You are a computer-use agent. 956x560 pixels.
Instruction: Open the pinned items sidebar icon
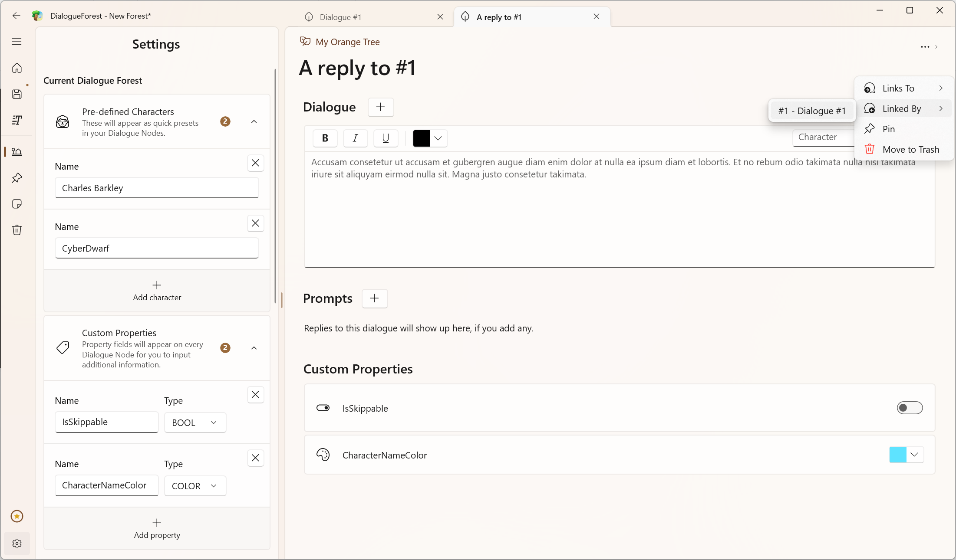17,178
